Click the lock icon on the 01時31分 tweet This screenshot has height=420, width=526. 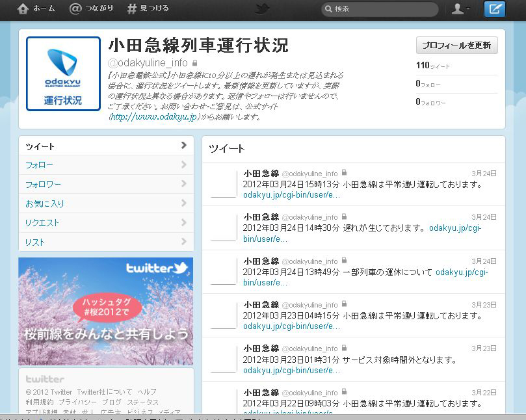coord(344,348)
